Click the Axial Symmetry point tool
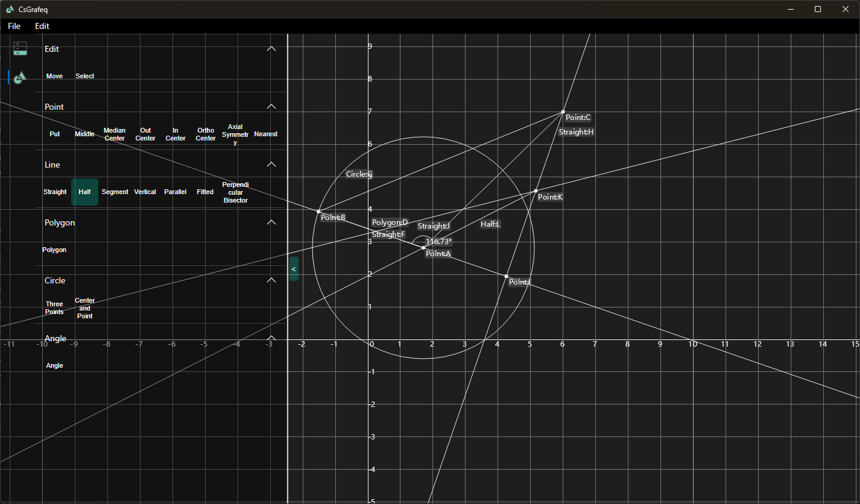 [x=235, y=134]
